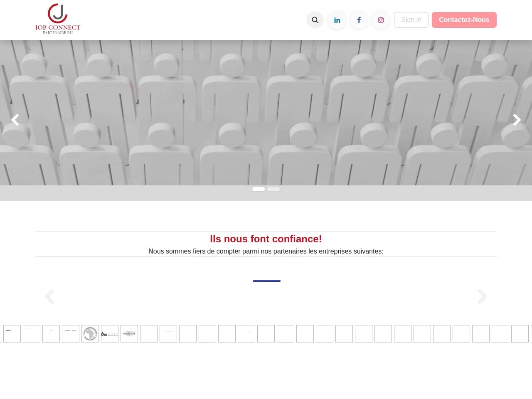
Task: Show previous partner logo chevron
Action: click(x=49, y=297)
